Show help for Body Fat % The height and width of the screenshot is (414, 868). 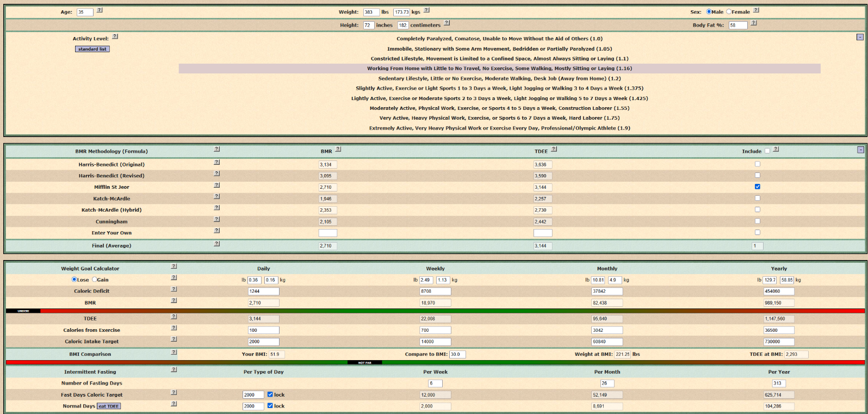pyautogui.click(x=753, y=23)
